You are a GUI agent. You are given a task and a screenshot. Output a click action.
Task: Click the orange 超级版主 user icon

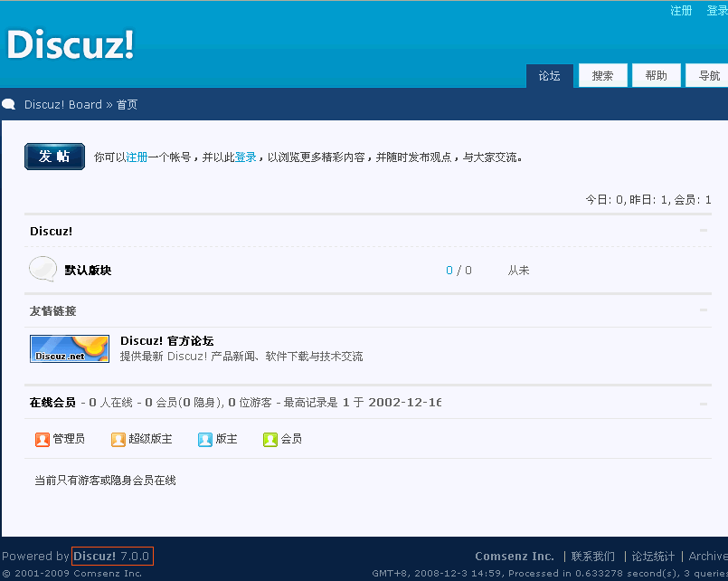tap(118, 439)
